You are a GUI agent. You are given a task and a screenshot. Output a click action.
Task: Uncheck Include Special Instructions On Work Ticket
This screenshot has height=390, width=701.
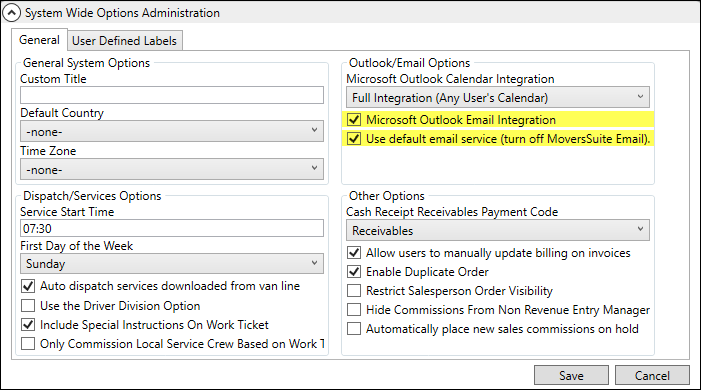[28, 325]
